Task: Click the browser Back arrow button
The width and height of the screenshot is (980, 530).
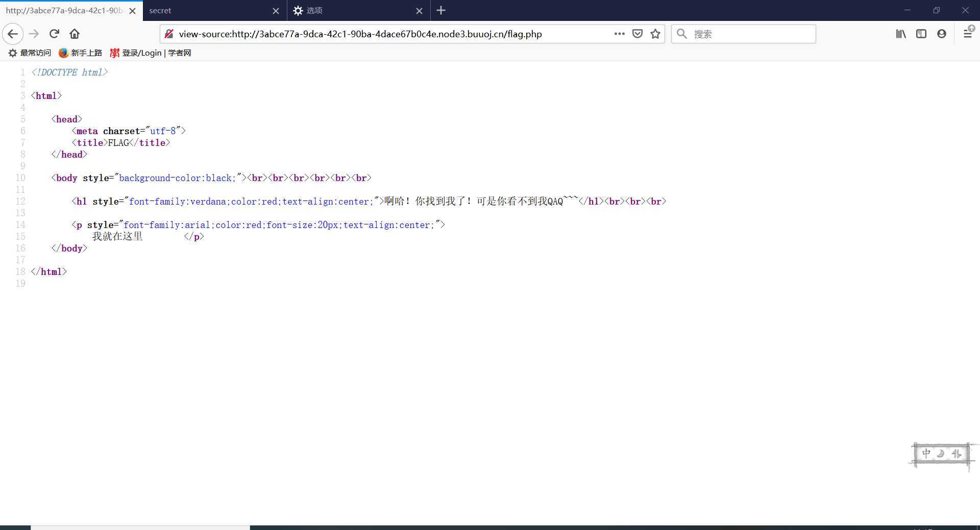Action: (13, 34)
